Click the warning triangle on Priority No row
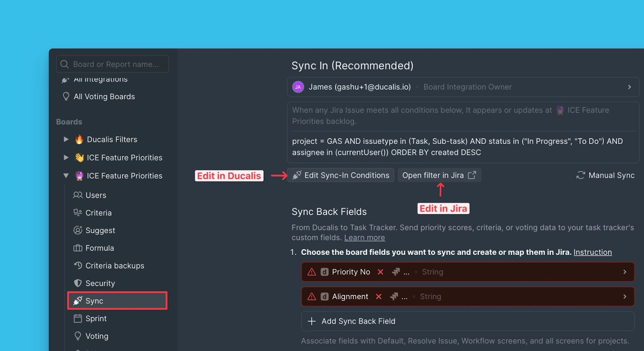644x351 pixels. point(312,272)
